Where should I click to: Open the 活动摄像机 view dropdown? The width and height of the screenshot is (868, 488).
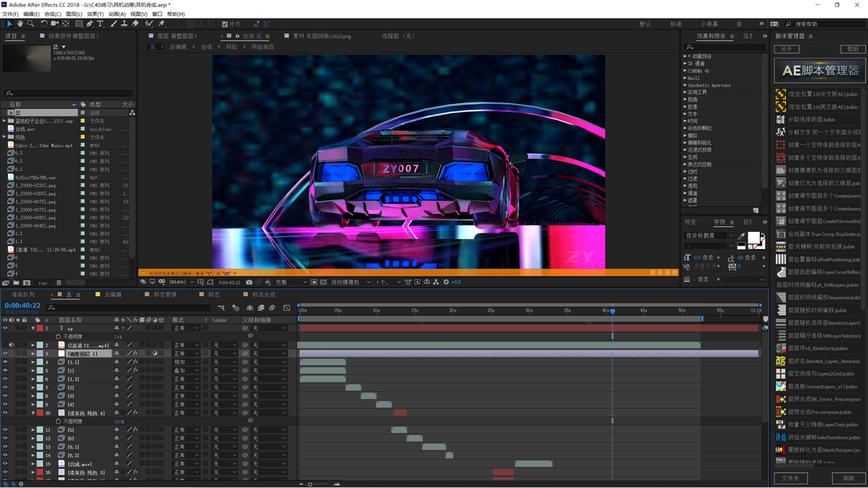click(x=351, y=282)
